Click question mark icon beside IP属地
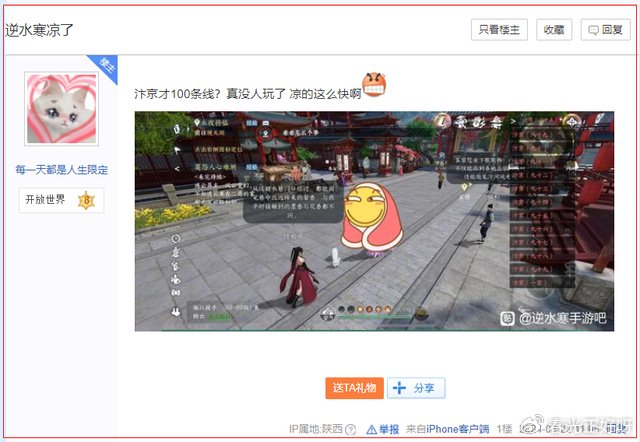 [351, 429]
